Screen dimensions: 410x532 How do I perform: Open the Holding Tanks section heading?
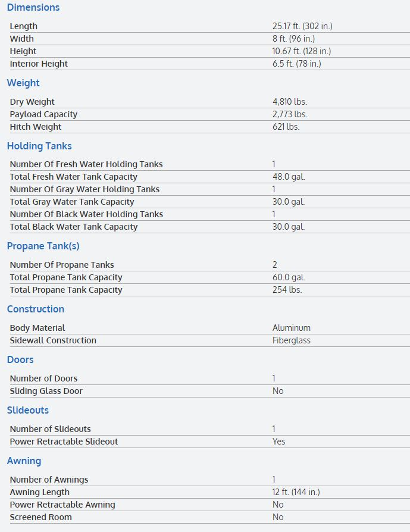click(39, 146)
